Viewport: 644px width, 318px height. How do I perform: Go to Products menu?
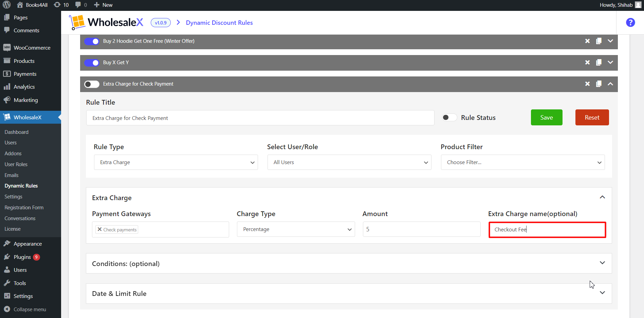coord(24,61)
